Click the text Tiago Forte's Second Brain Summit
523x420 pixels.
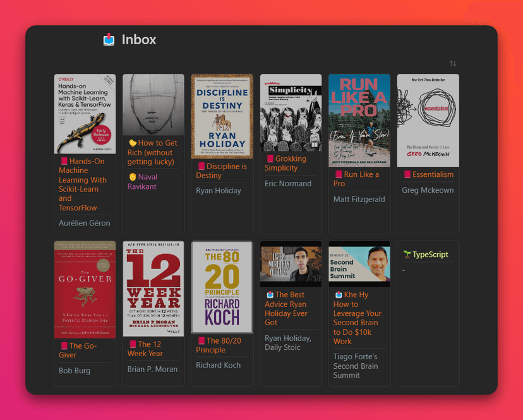pos(356,366)
